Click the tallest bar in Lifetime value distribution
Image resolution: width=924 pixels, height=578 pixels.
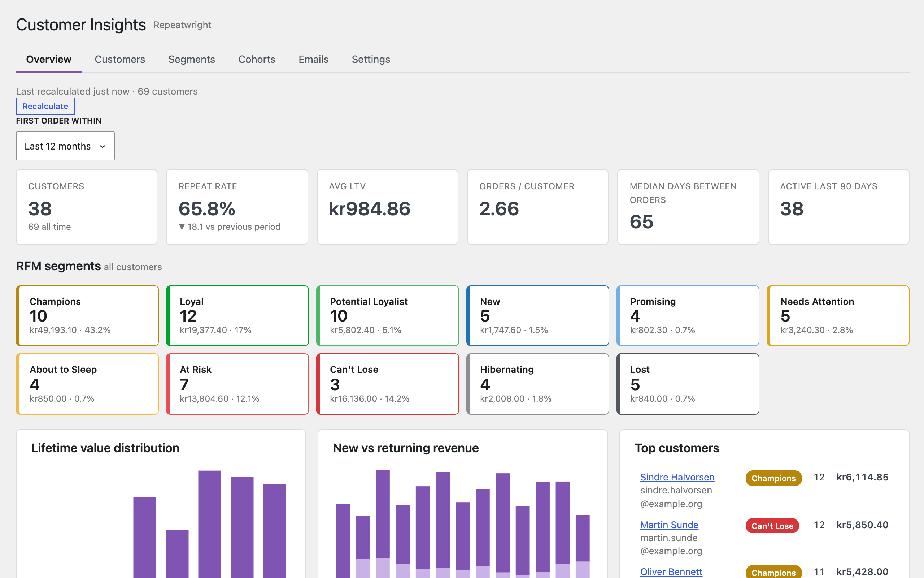(210, 524)
